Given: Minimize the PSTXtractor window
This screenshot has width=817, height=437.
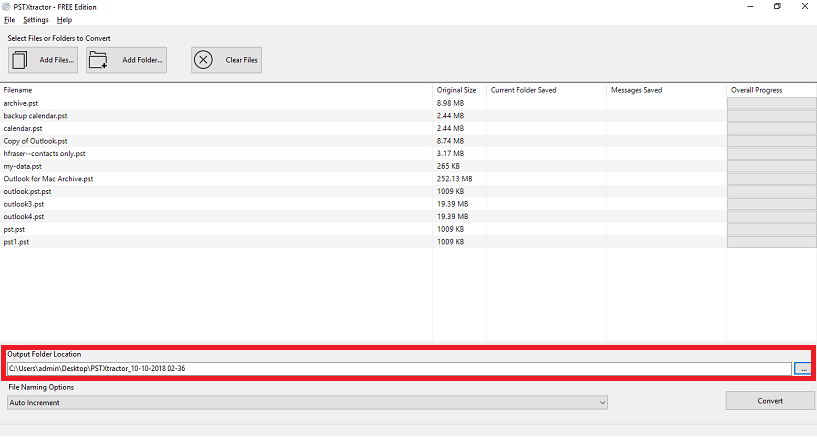Looking at the screenshot, I should (750, 7).
